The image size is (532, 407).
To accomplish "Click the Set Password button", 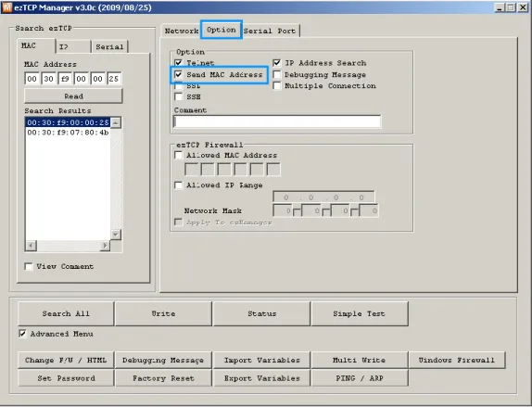I will click(x=66, y=378).
